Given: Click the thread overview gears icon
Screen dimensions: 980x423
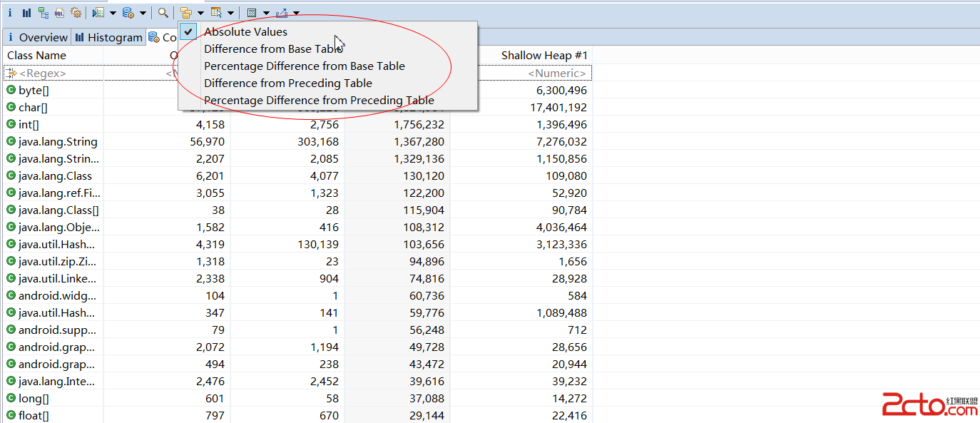Looking at the screenshot, I should [x=76, y=13].
